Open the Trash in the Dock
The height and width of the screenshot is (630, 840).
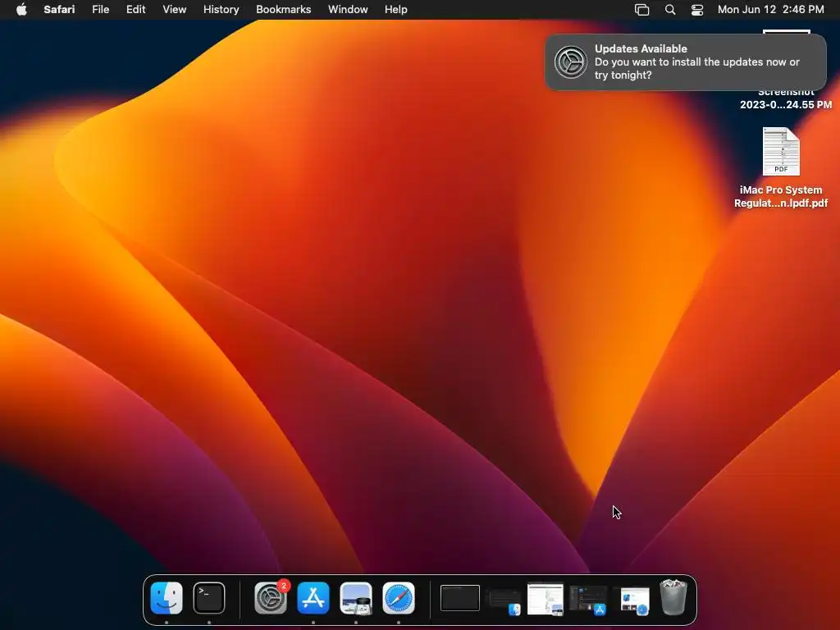673,597
